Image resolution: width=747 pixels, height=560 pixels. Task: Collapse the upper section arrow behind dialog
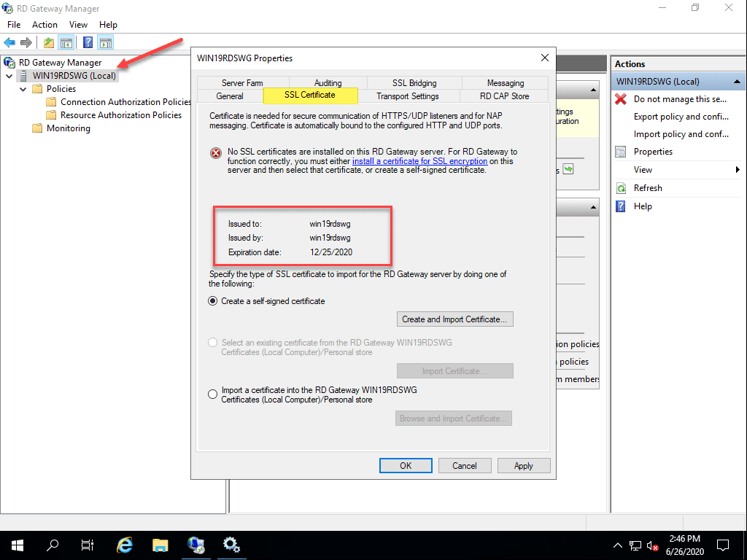[x=593, y=90]
